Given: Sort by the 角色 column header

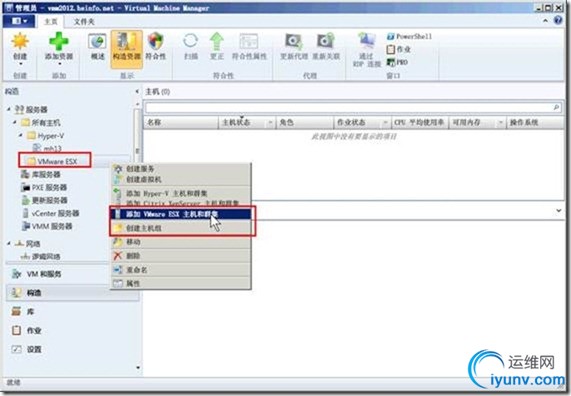Looking at the screenshot, I should pyautogui.click(x=305, y=122).
